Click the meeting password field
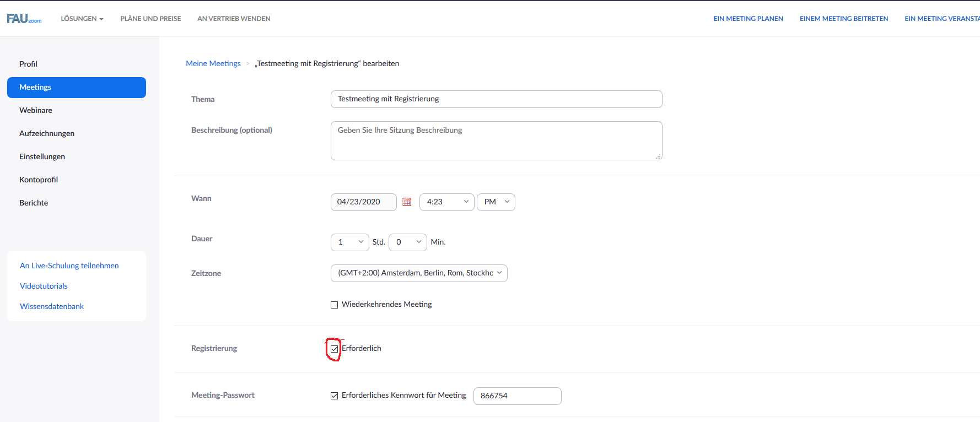 [517, 396]
